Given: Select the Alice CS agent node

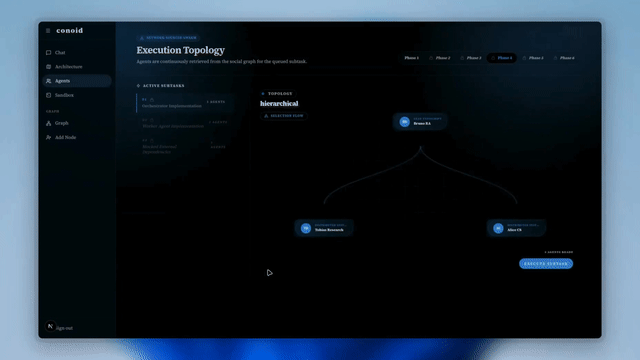Looking at the screenshot, I should 516,228.
